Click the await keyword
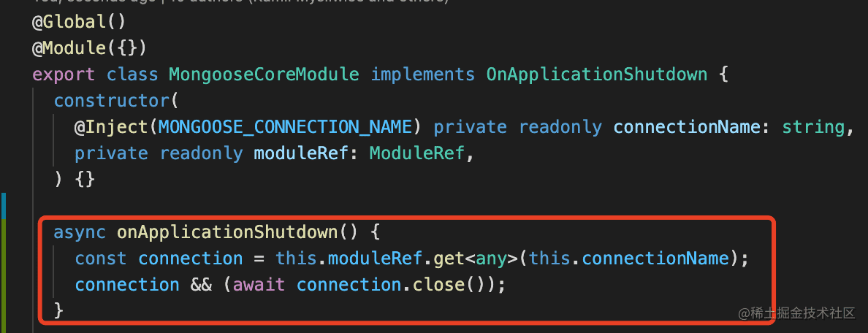Screen dimensions: 868x333 (x=259, y=285)
